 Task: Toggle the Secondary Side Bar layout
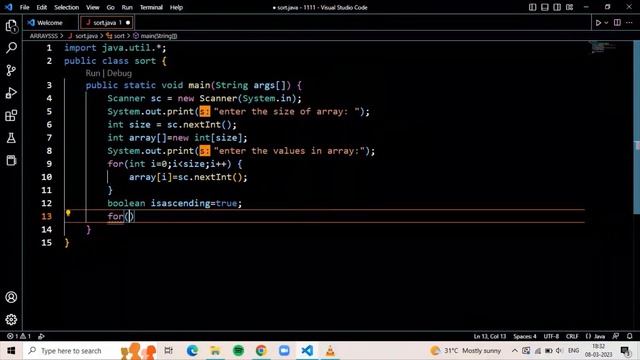[x=557, y=7]
